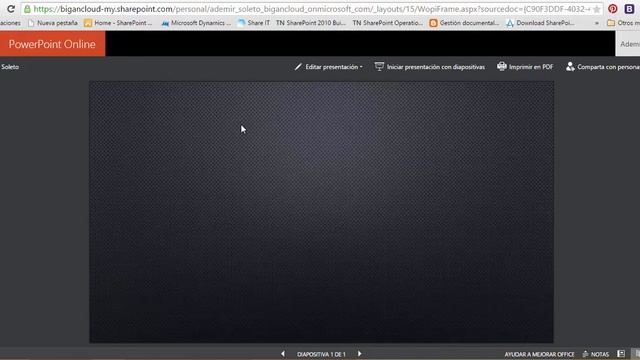Screen dimensions: 640x360
Task: Click the pencil icon for Editar presentación
Action: 298,67
